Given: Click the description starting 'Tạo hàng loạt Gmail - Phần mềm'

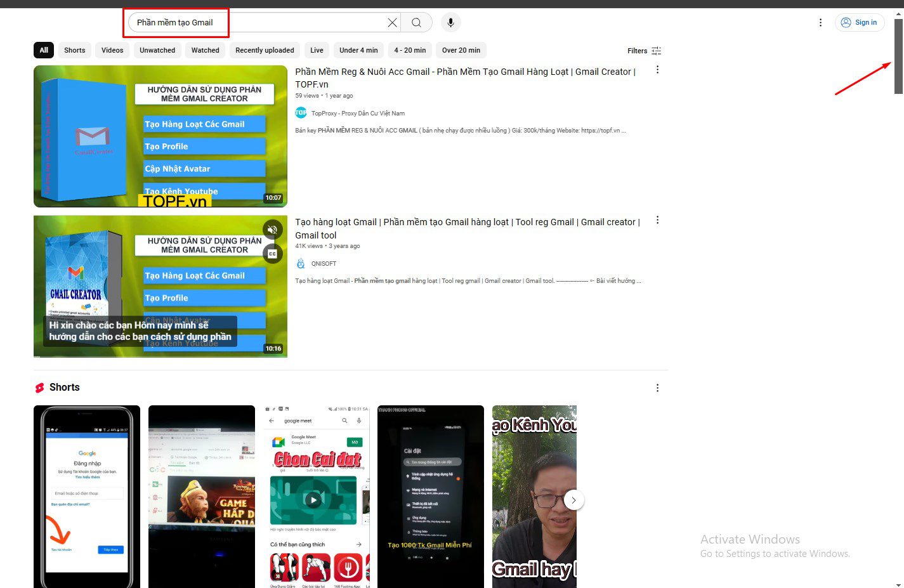Looking at the screenshot, I should (468, 281).
